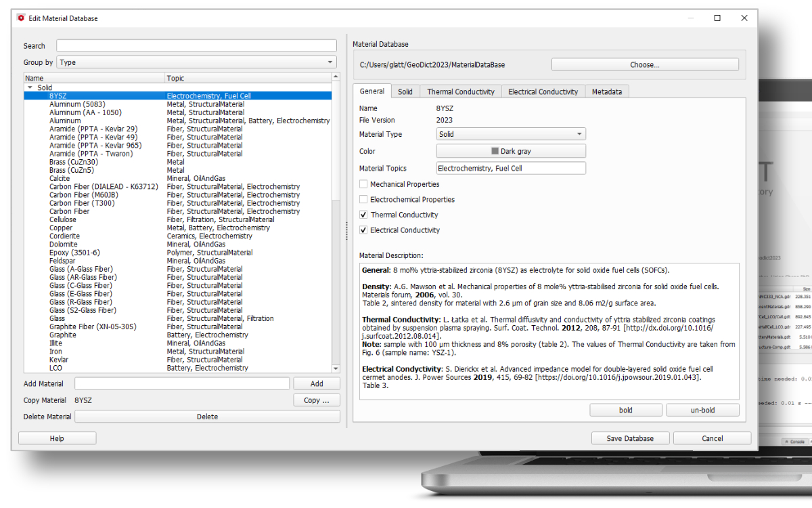The image size is (812, 508).
Task: Uncheck the Thermal Conductivity option
Action: [x=364, y=214]
